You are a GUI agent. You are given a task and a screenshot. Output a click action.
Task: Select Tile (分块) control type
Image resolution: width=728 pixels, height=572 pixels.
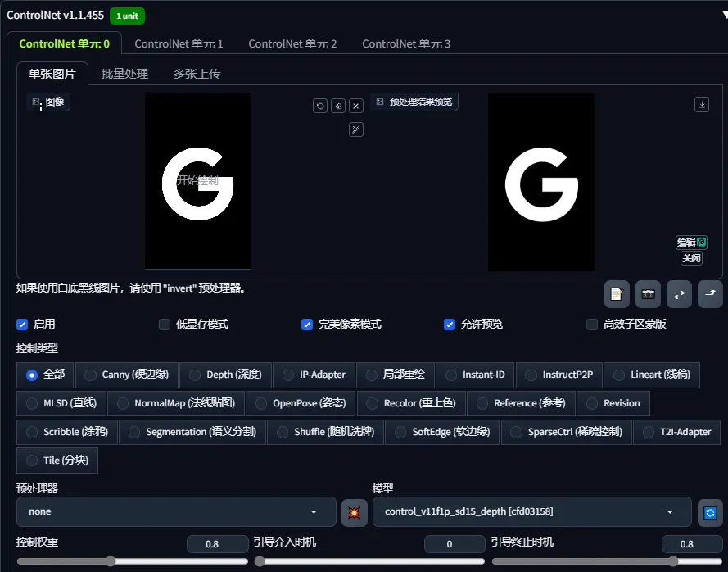(57, 461)
